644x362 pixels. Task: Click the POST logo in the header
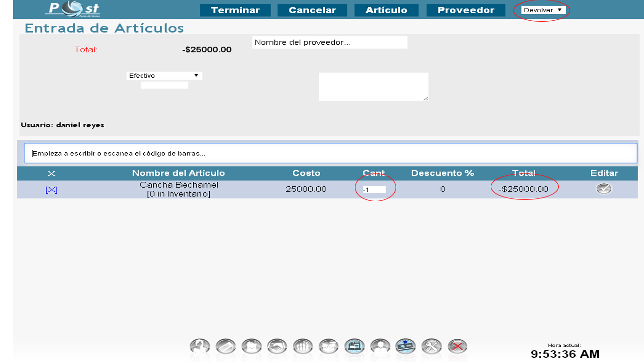pyautogui.click(x=73, y=9)
